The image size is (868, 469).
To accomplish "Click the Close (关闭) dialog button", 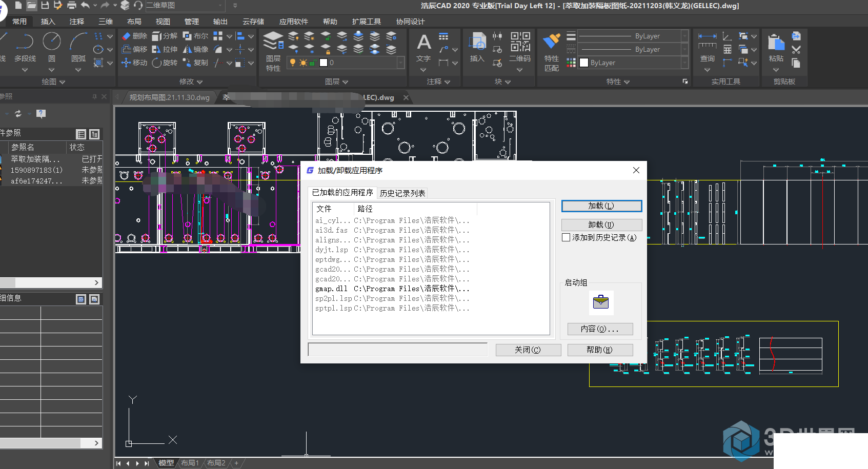I will click(x=528, y=350).
